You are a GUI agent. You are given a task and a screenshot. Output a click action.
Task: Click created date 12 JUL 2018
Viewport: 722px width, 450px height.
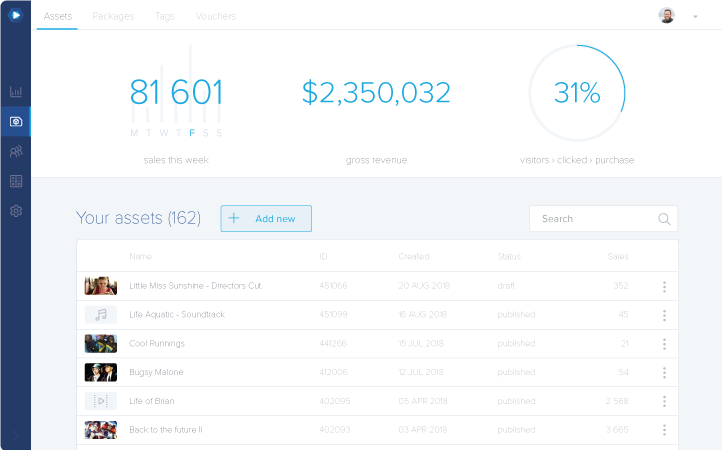421,372
